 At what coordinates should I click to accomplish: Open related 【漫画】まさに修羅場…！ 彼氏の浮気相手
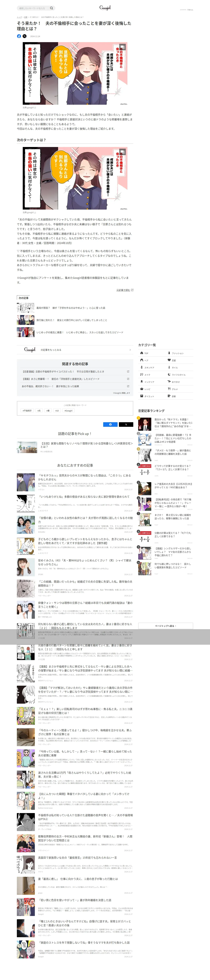(75, 379)
